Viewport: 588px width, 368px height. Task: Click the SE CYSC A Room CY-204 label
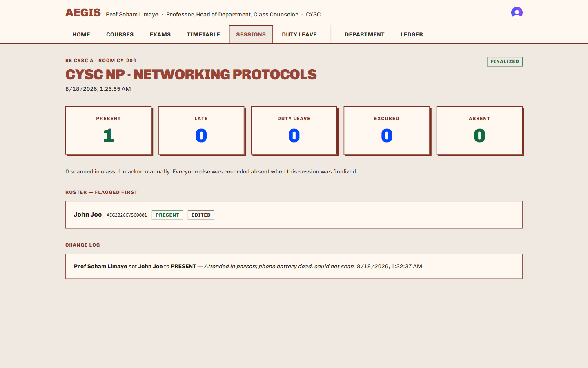101,61
